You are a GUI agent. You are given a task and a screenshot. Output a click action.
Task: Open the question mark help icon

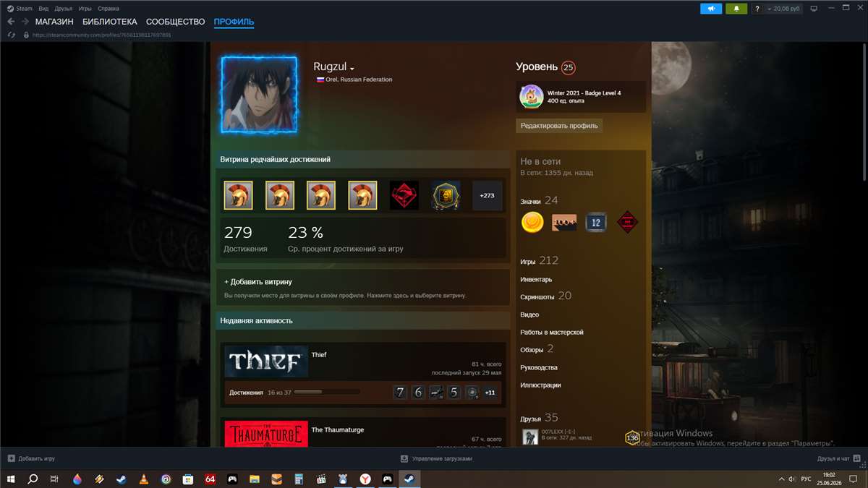pos(757,9)
